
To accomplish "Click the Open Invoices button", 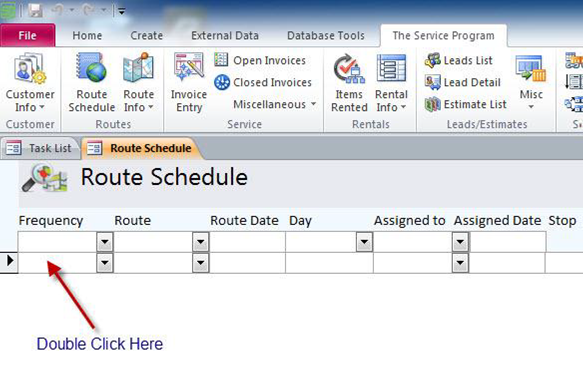I will click(260, 60).
